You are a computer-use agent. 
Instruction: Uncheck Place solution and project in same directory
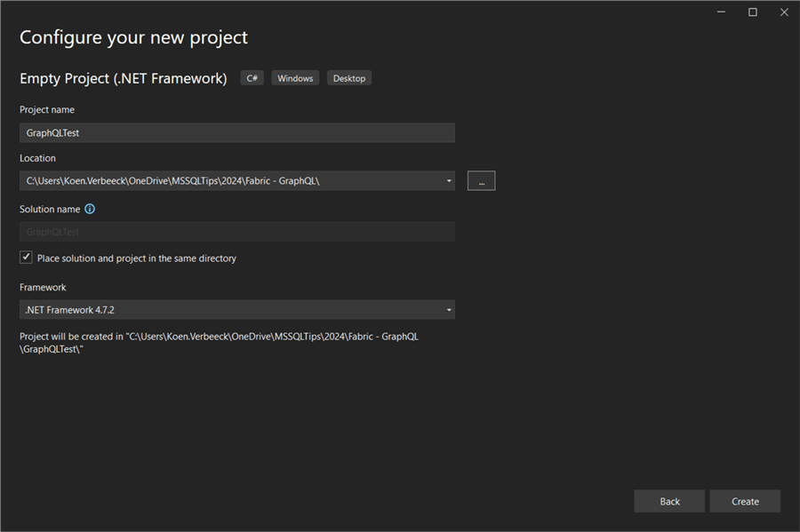point(27,258)
